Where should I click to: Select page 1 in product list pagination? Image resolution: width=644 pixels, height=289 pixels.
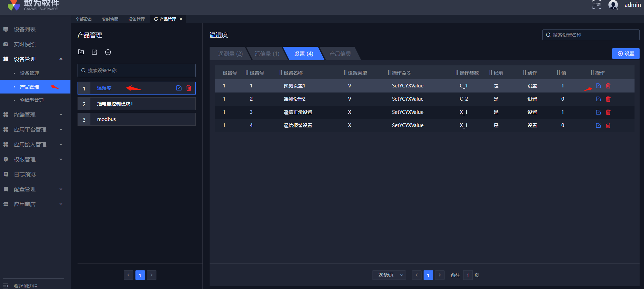click(140, 275)
